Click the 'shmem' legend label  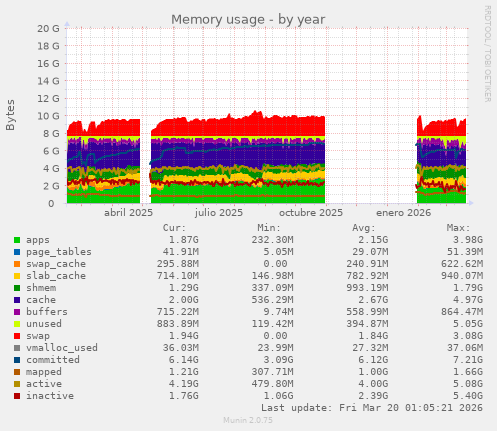pyautogui.click(x=41, y=288)
